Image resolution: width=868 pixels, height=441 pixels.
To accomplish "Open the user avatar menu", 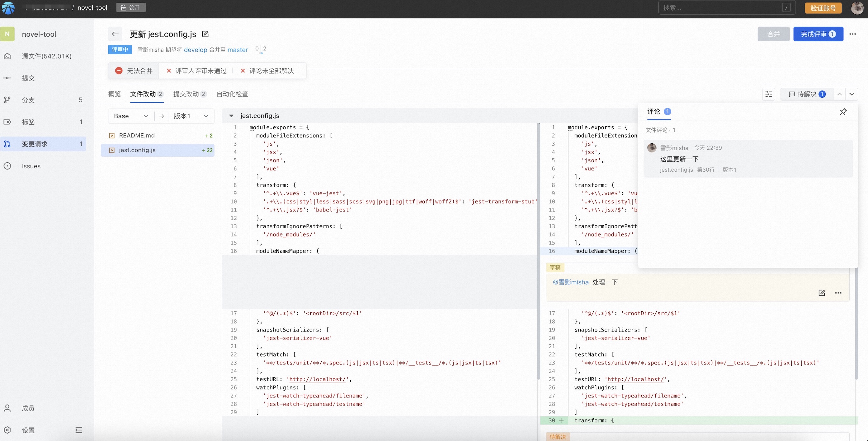I will [x=857, y=8].
